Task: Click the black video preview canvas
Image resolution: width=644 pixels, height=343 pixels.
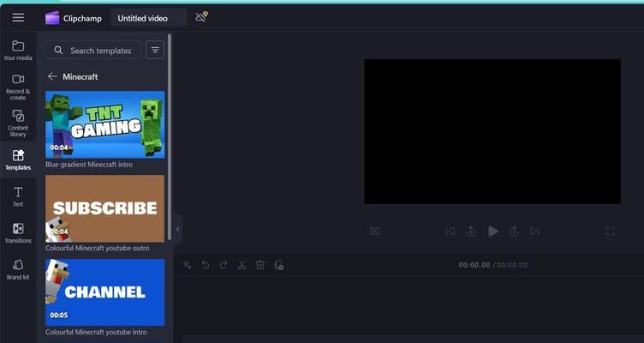Action: coord(492,131)
